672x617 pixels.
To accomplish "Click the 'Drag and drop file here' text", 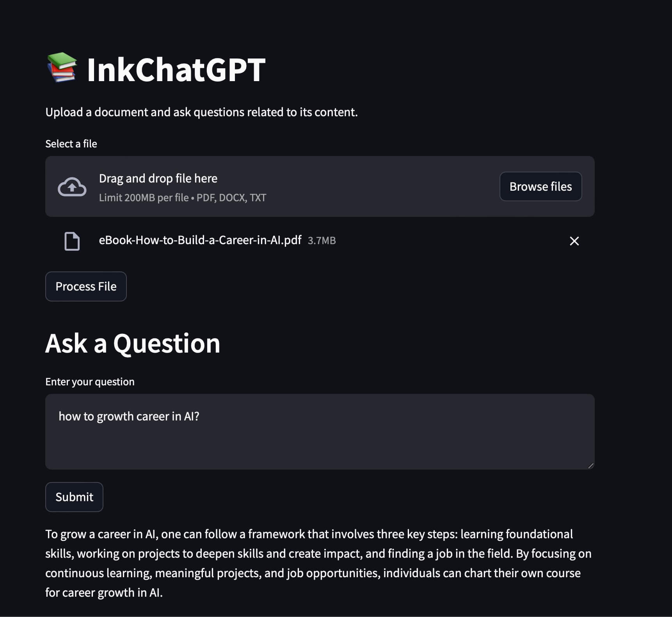I will [158, 178].
